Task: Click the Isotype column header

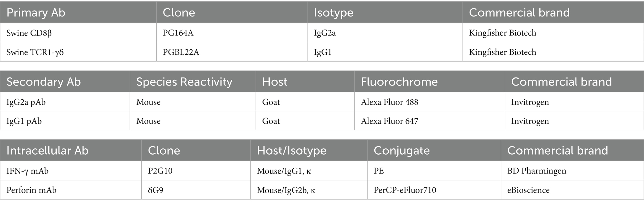Action: click(334, 13)
